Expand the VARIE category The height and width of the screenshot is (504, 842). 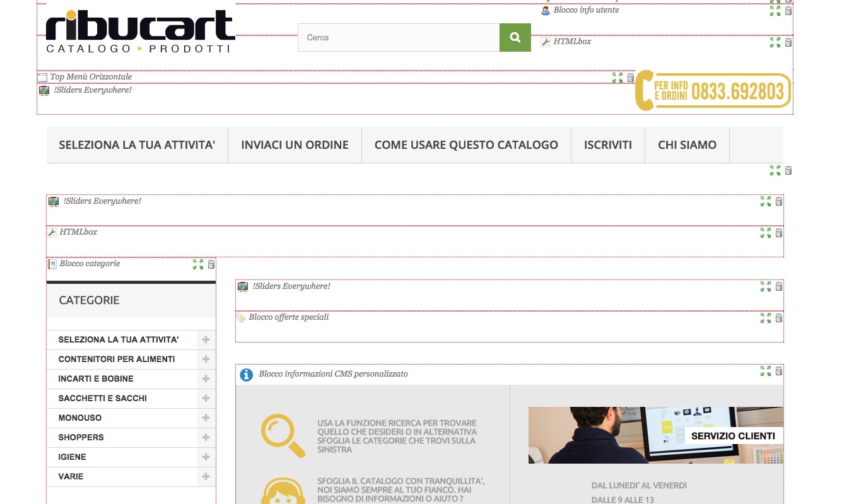(x=206, y=477)
